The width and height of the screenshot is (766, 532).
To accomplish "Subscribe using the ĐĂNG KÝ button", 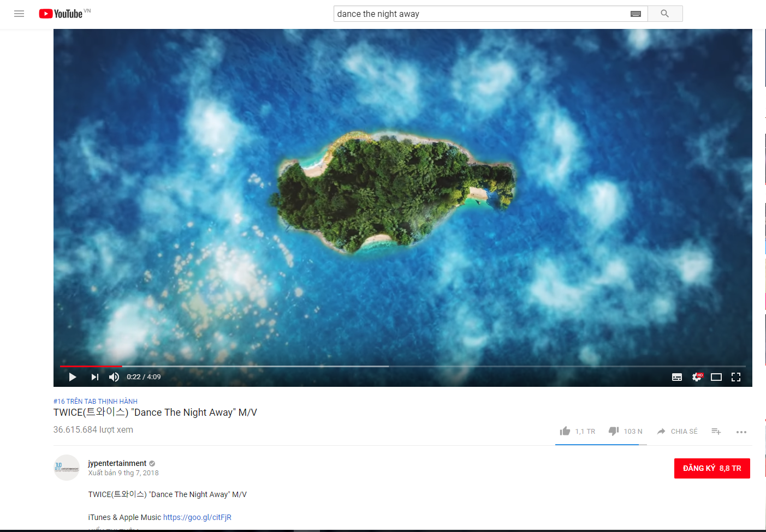I will coord(712,468).
